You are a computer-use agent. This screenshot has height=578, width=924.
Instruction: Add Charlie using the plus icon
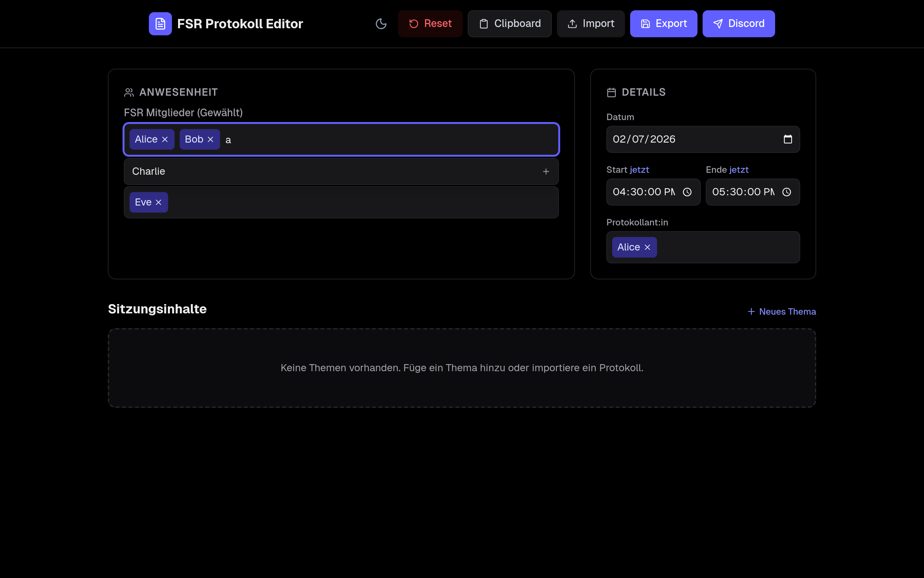click(546, 172)
